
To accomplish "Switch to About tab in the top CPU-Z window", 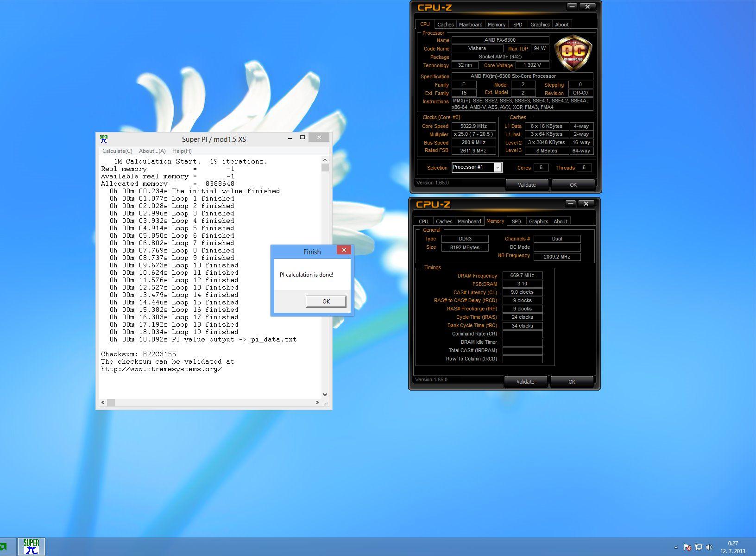I will [562, 25].
